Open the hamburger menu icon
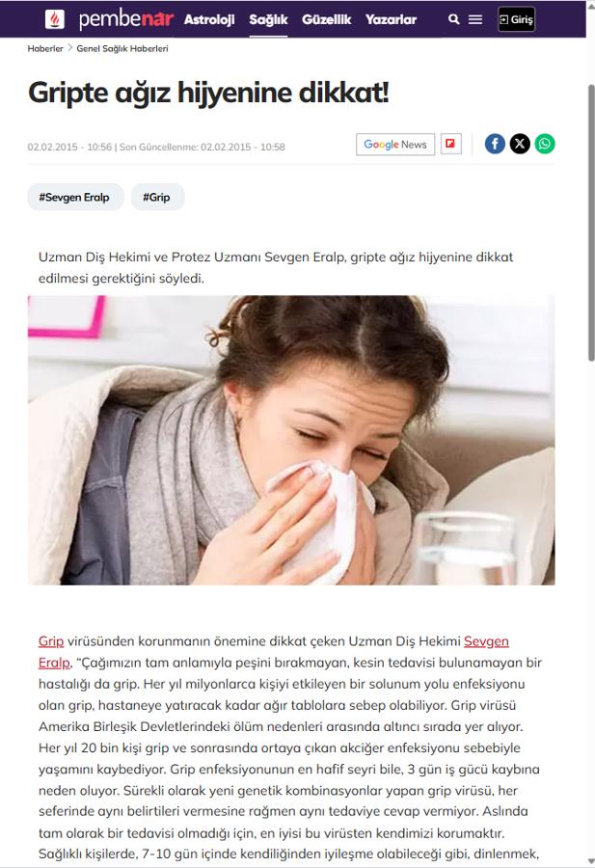Image resolution: width=595 pixels, height=868 pixels. point(474,19)
